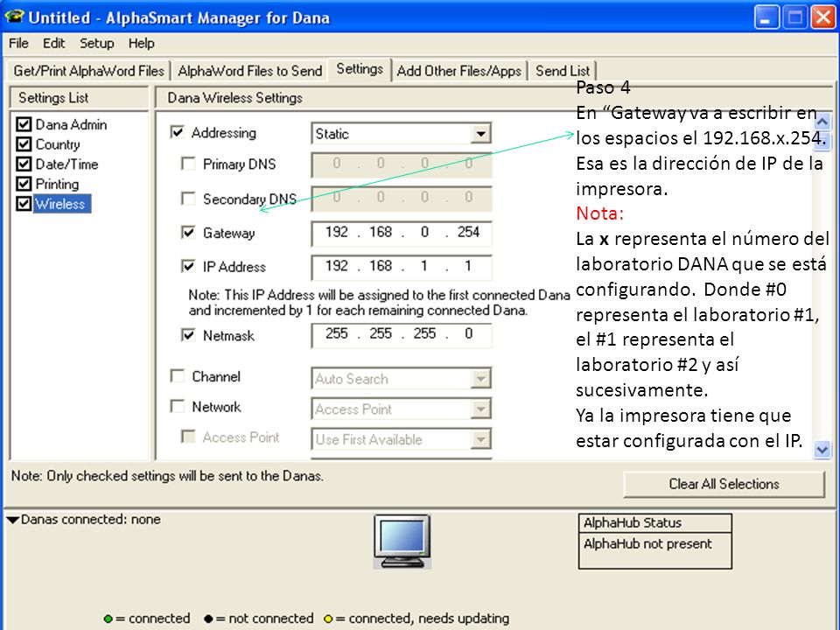Screen dimensions: 840x630
Task: Select Dana Admin in Settings List
Action: point(71,125)
